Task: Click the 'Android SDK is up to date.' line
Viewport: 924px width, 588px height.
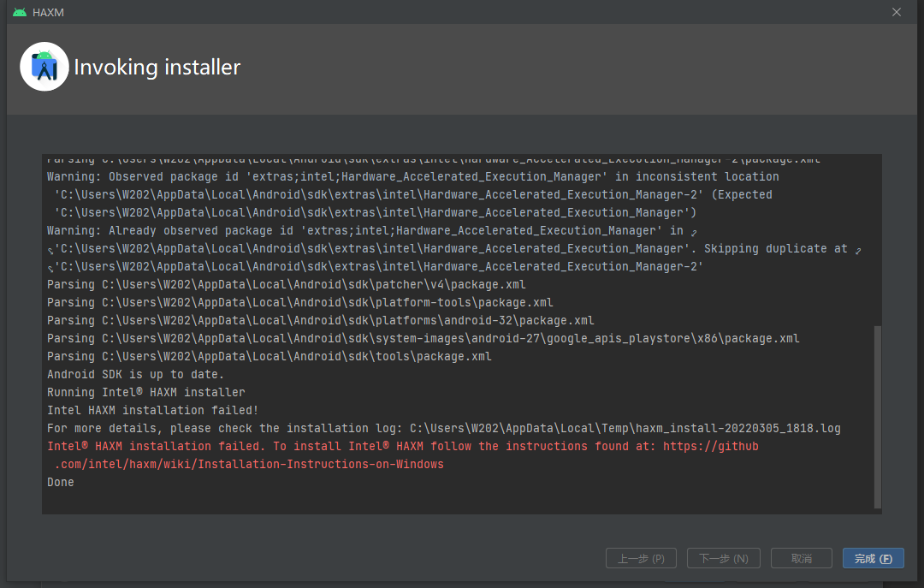Action: [x=135, y=375]
